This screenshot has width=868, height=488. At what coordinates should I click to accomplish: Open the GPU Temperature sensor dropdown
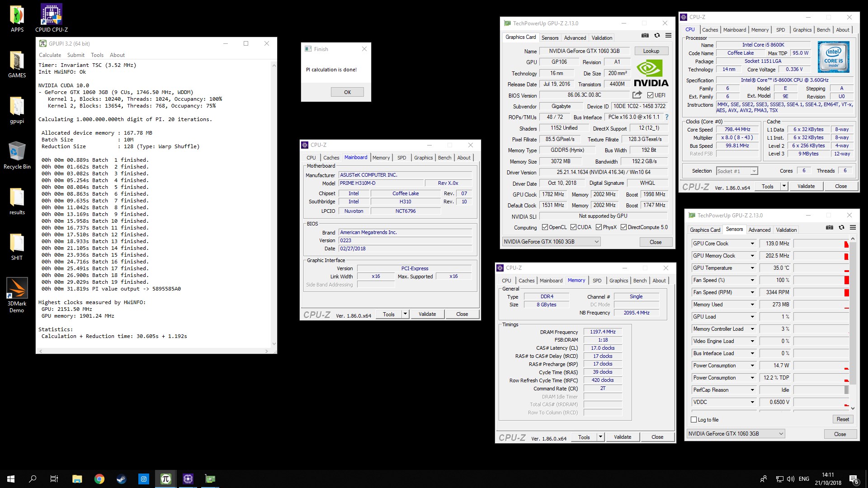[752, 268]
